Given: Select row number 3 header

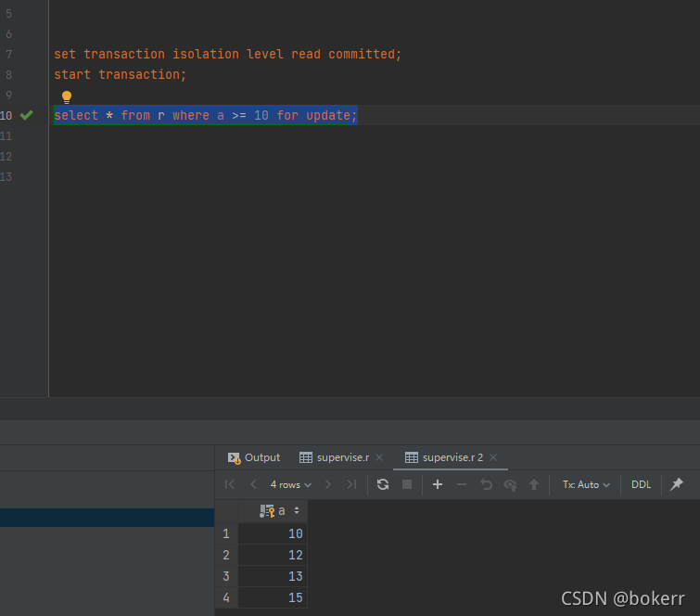Looking at the screenshot, I should [226, 577].
